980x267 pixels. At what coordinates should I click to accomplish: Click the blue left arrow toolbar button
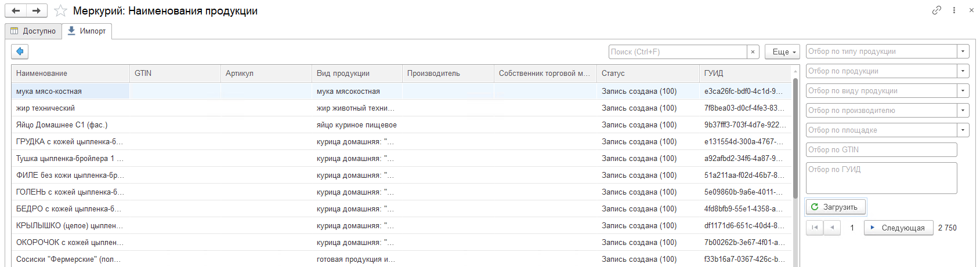[20, 52]
